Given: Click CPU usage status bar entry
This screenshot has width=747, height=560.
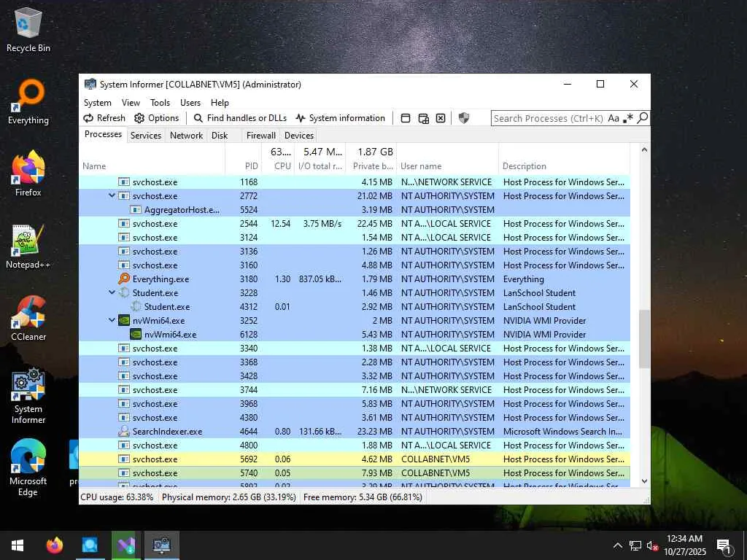Looking at the screenshot, I should point(117,497).
